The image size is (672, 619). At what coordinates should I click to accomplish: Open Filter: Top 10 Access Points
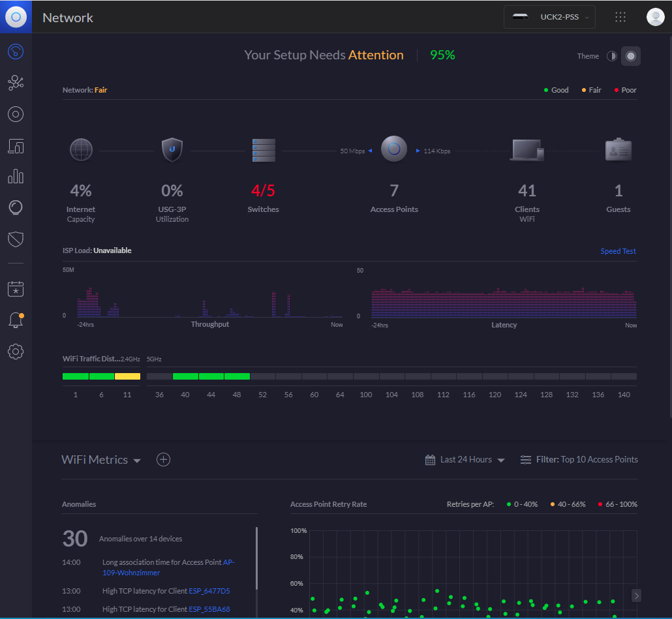point(579,460)
